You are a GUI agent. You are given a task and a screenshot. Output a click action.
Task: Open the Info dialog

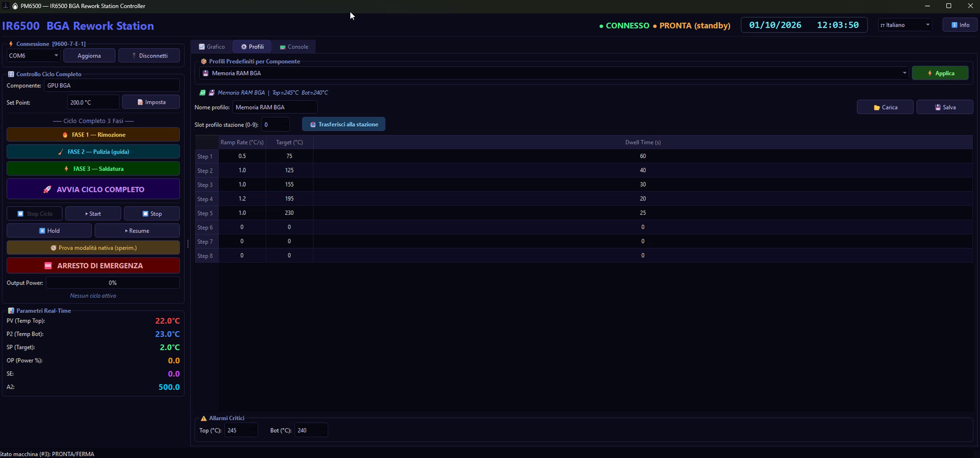[x=960, y=25]
